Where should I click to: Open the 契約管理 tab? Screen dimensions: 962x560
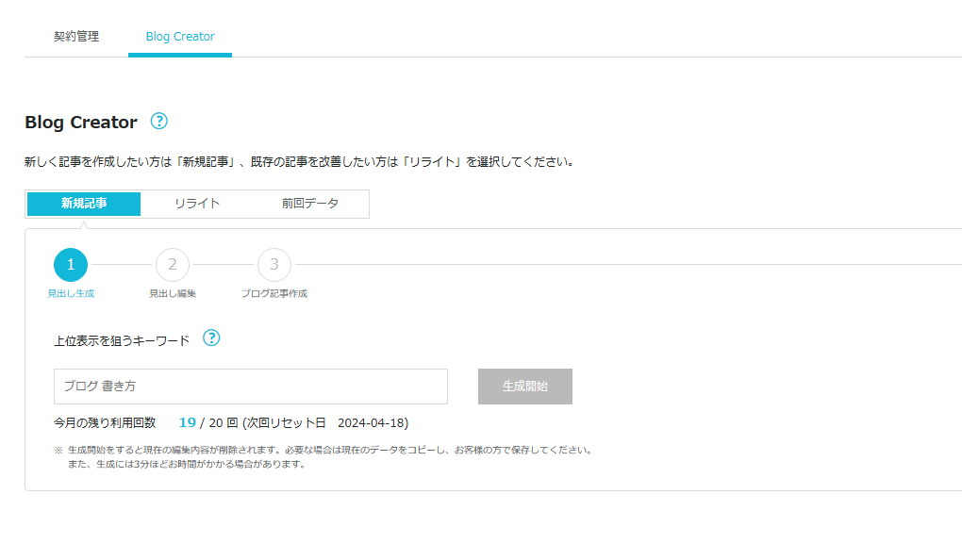pyautogui.click(x=76, y=37)
